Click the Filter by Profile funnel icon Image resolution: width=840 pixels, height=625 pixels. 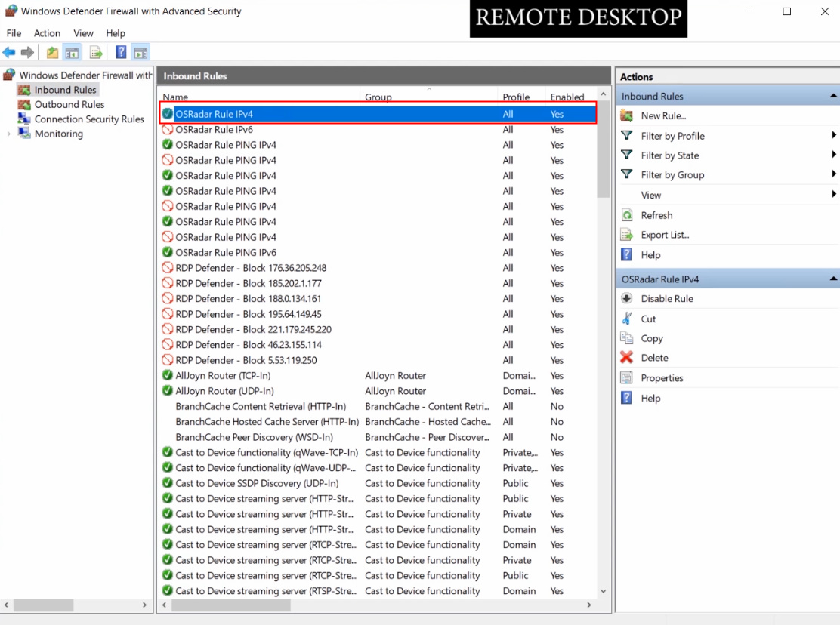coord(627,135)
